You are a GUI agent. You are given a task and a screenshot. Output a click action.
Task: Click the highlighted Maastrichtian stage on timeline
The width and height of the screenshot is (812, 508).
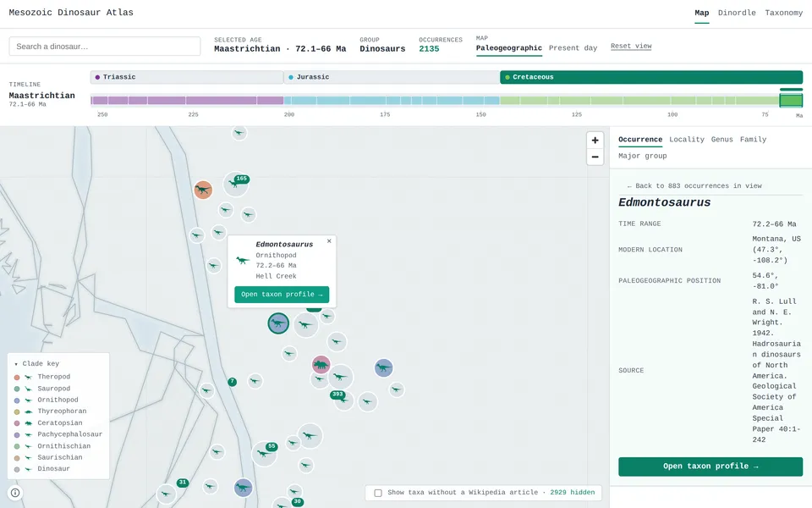coord(791,100)
